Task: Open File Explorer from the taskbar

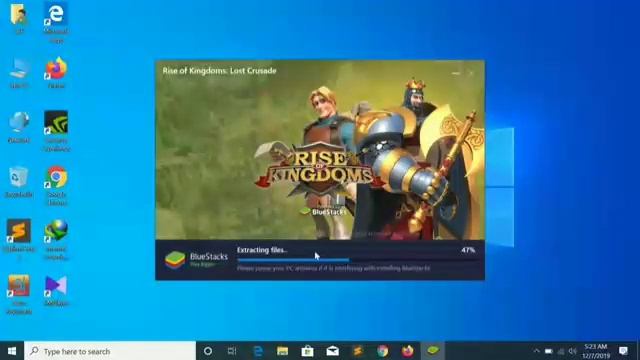Action: (282, 351)
